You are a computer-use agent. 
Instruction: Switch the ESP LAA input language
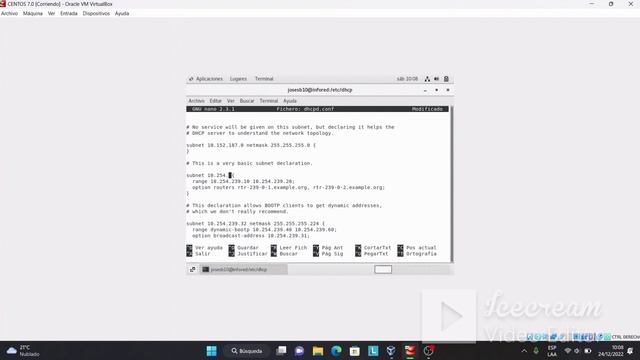pos(552,351)
